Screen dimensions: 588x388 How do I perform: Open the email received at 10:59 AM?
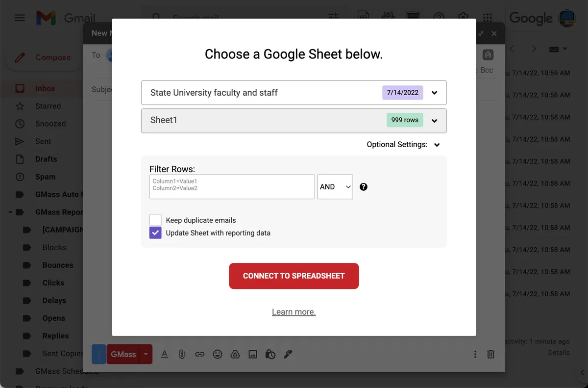coord(538,73)
